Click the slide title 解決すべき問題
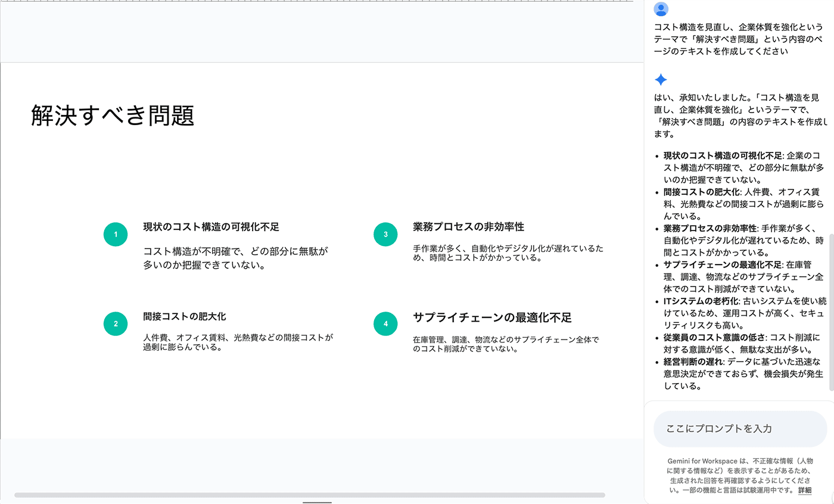The height and width of the screenshot is (504, 834). (x=113, y=116)
